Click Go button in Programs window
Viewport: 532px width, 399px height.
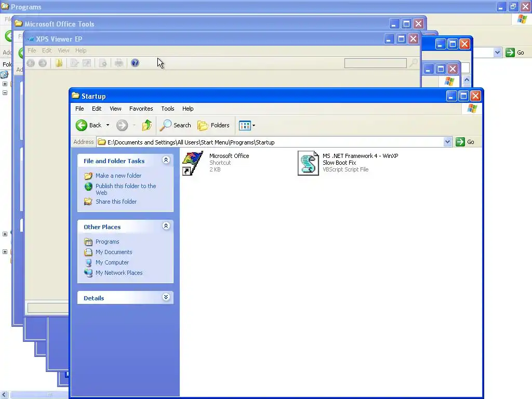click(x=515, y=52)
